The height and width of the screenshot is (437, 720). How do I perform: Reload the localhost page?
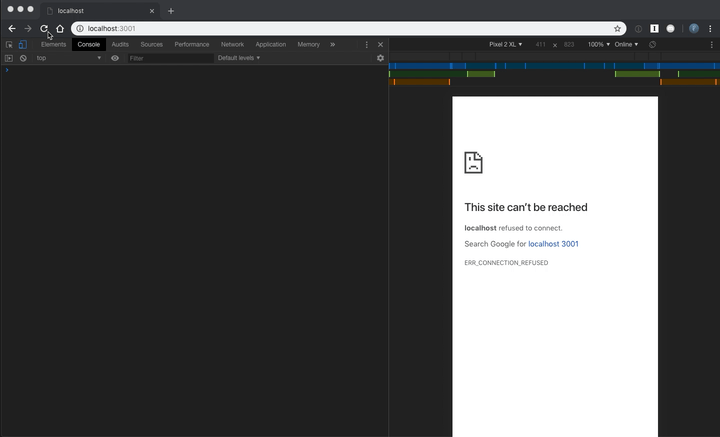[44, 28]
